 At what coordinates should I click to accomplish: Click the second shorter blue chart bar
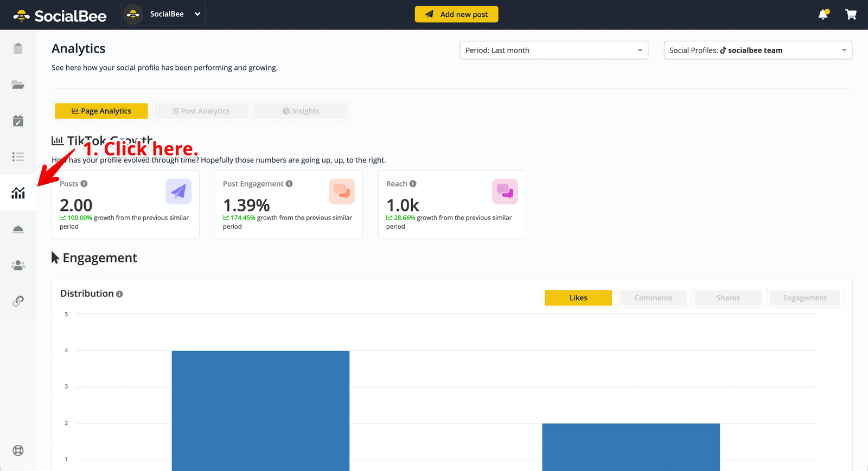631,447
